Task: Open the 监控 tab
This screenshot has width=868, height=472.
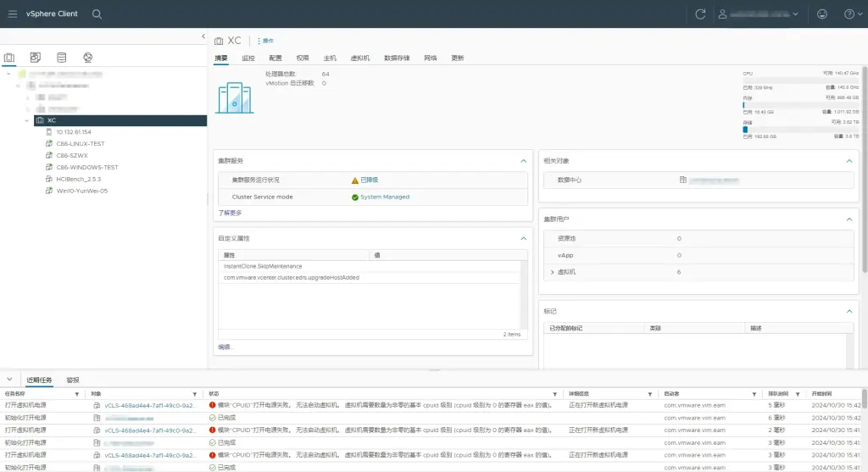Action: [248, 58]
